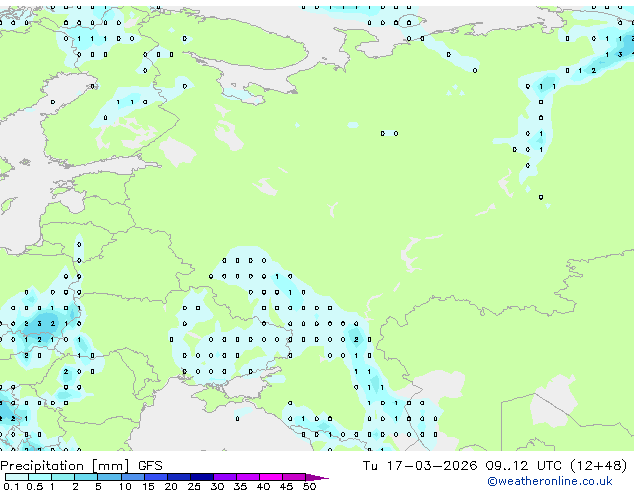Click the magenta swatch between 35 and 40
The image size is (634, 490).
pyautogui.click(x=247, y=477)
